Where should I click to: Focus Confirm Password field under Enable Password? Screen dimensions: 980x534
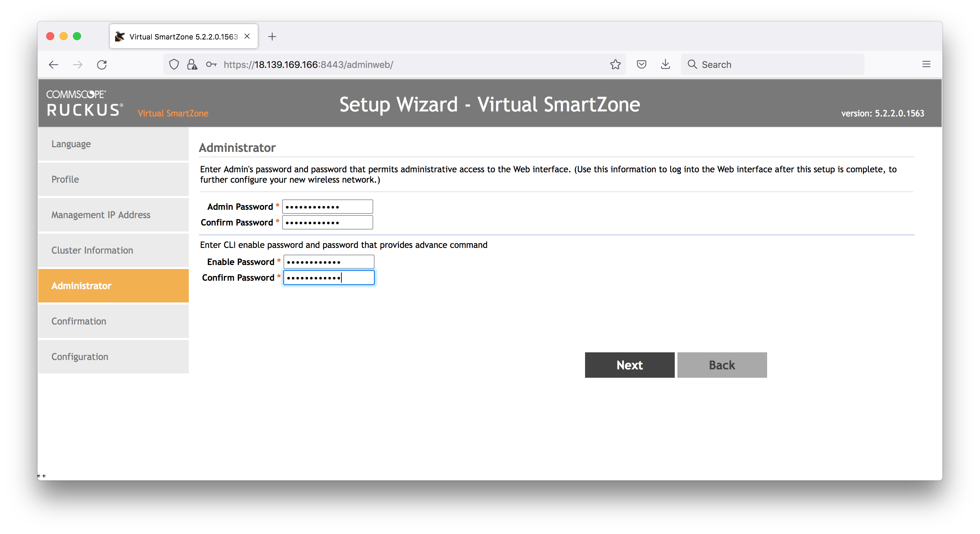click(x=329, y=278)
